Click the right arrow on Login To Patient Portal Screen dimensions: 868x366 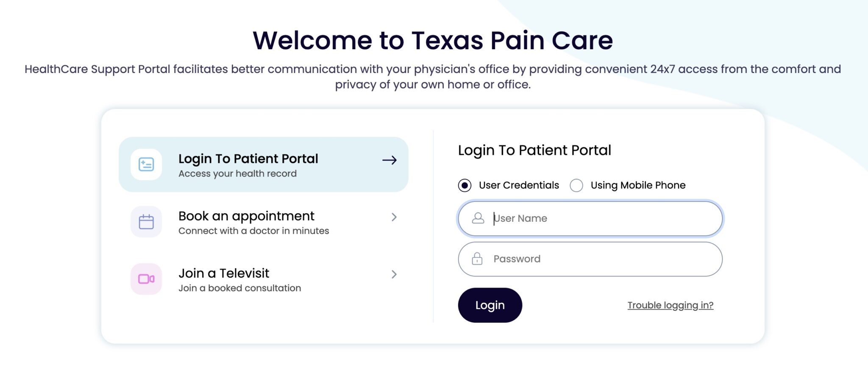[389, 160]
